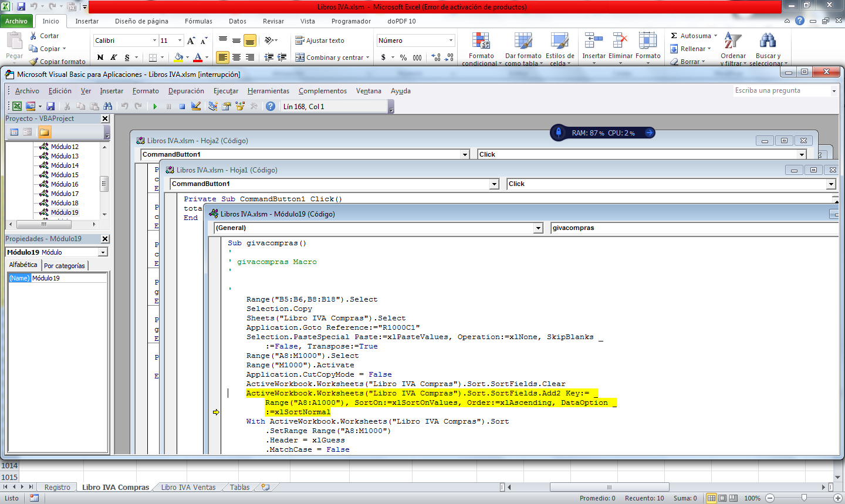
Task: Expand Combinar y centrar dropdown arrow
Action: click(x=367, y=57)
